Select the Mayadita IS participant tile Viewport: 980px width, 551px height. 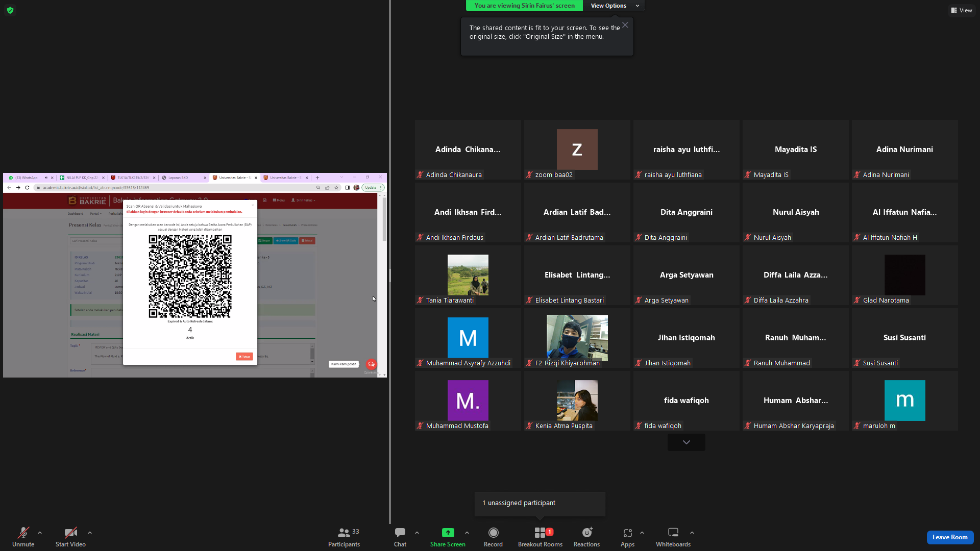(796, 149)
